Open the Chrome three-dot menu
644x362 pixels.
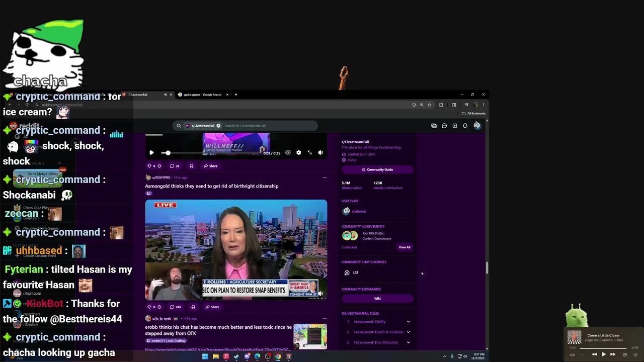(x=484, y=105)
